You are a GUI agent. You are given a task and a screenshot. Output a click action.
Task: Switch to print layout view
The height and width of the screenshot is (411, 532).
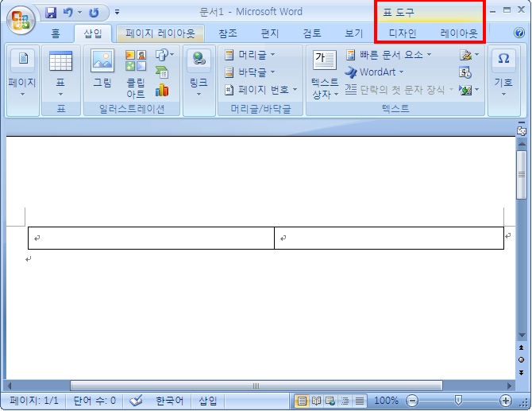[302, 401]
